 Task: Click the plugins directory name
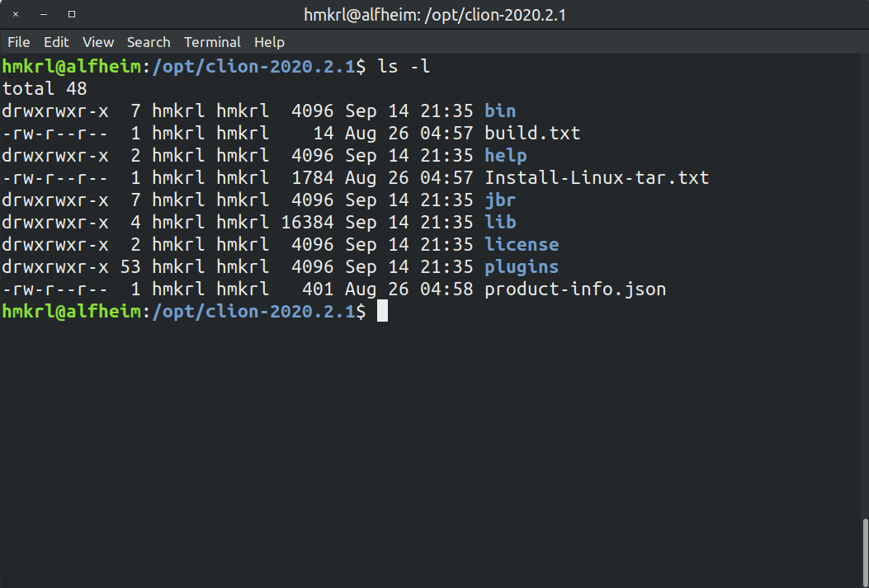coord(522,267)
